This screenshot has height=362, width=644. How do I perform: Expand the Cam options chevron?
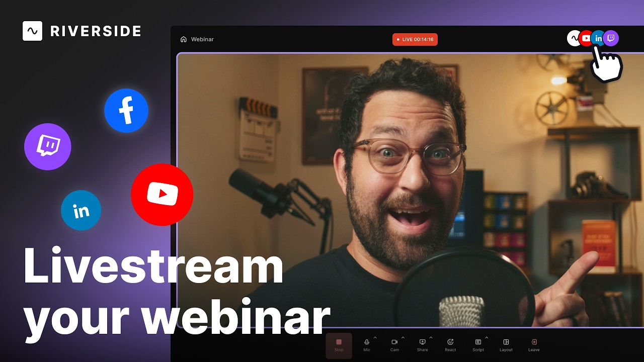[403, 337]
